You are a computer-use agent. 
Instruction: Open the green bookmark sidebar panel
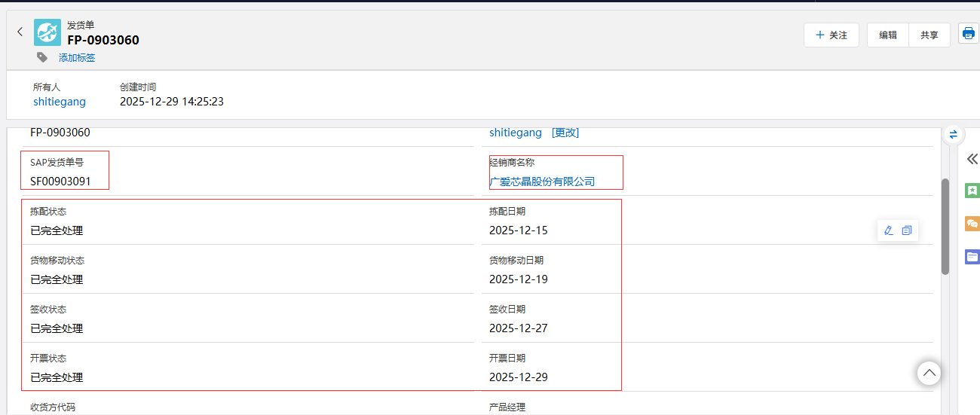click(972, 191)
